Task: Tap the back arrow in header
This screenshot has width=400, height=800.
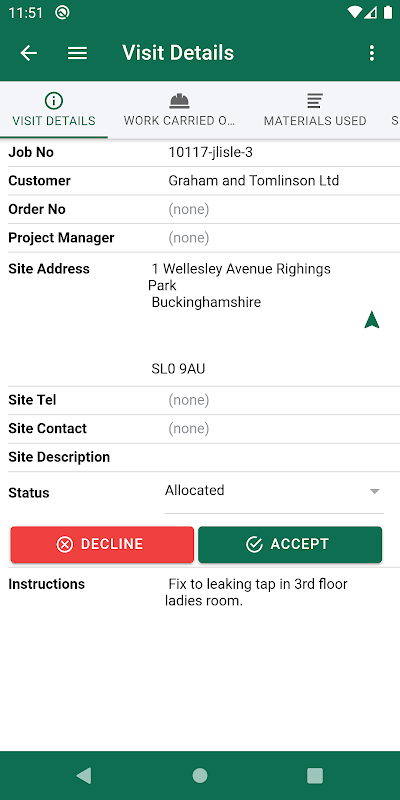Action: [x=29, y=53]
